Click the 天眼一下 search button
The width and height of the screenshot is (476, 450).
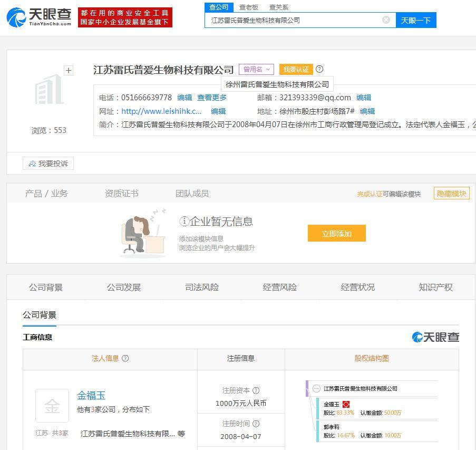(416, 21)
